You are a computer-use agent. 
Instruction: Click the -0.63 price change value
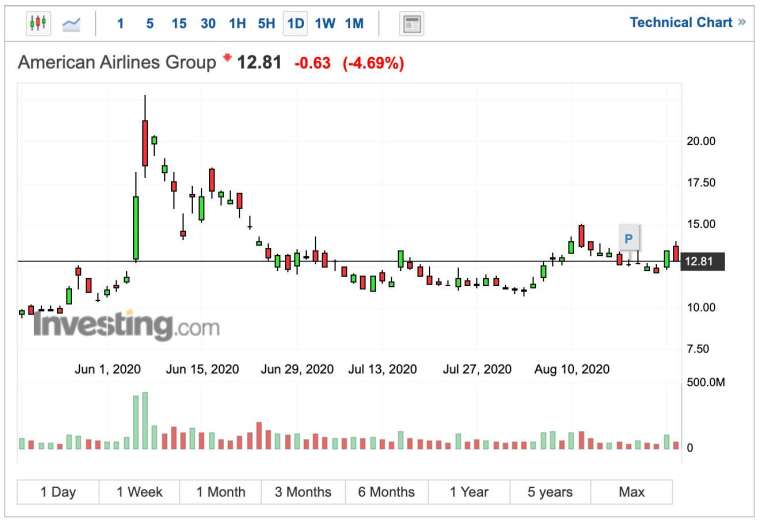tap(313, 63)
